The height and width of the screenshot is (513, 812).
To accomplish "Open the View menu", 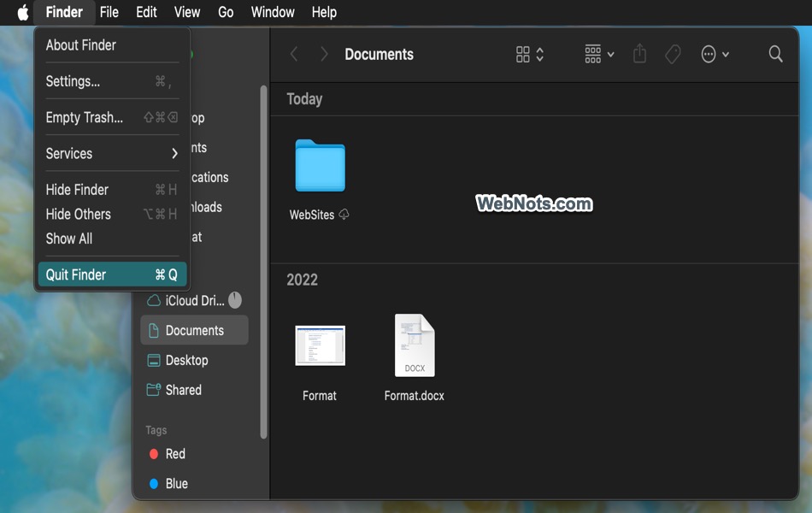I will coord(187,12).
